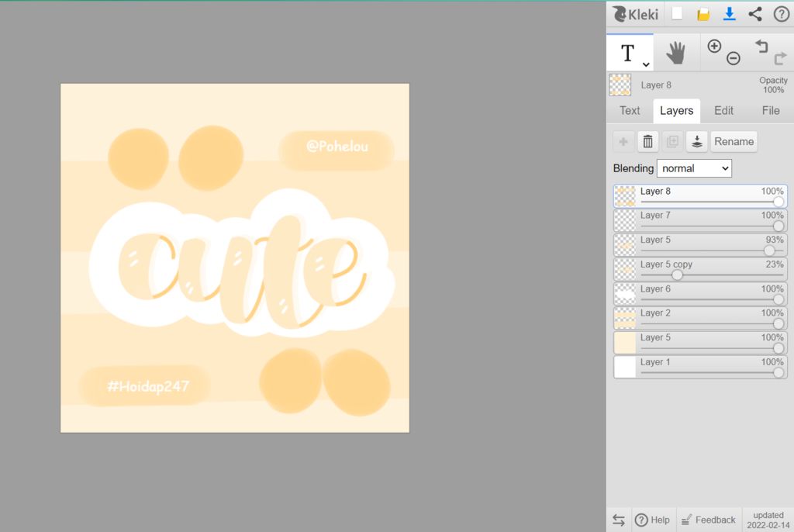Click the 93% Layer 5 opacity slider handle
Image resolution: width=794 pixels, height=532 pixels.
pyautogui.click(x=769, y=250)
